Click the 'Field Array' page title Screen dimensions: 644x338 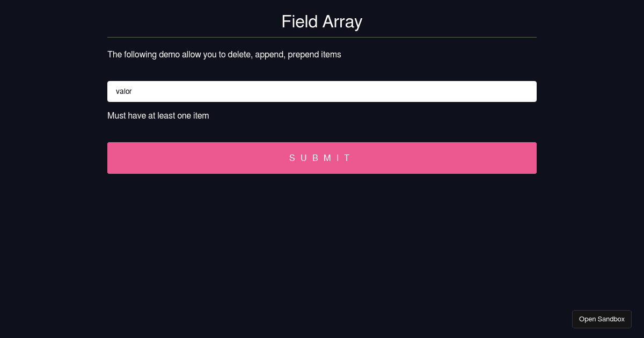(x=321, y=22)
